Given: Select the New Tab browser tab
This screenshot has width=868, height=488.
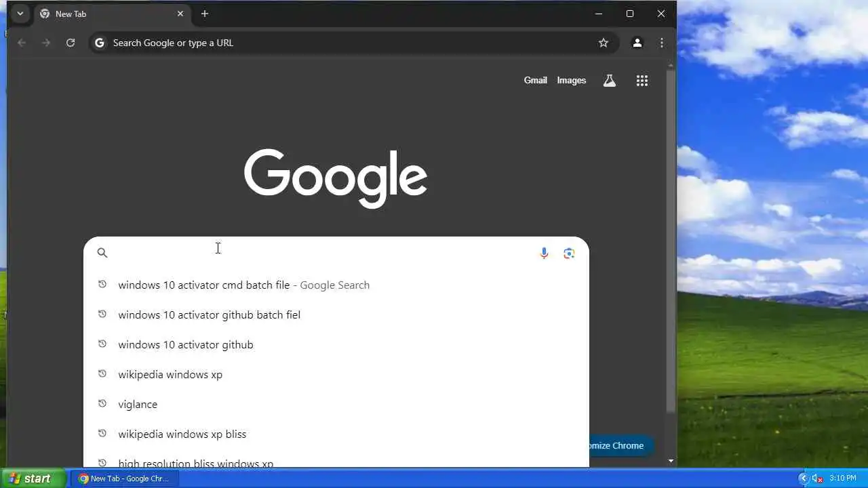Looking at the screenshot, I should 112,14.
